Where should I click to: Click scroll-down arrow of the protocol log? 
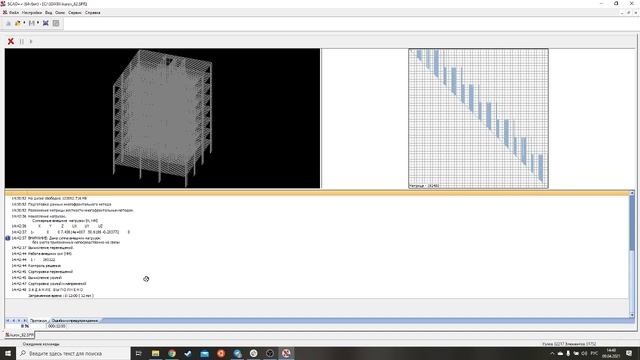coord(632,315)
